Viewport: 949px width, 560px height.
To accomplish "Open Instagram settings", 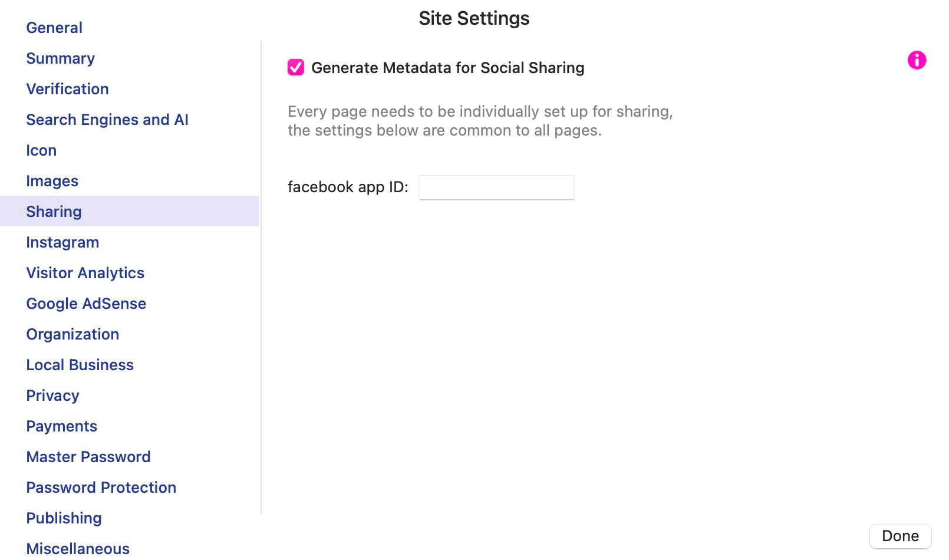I will click(x=62, y=242).
